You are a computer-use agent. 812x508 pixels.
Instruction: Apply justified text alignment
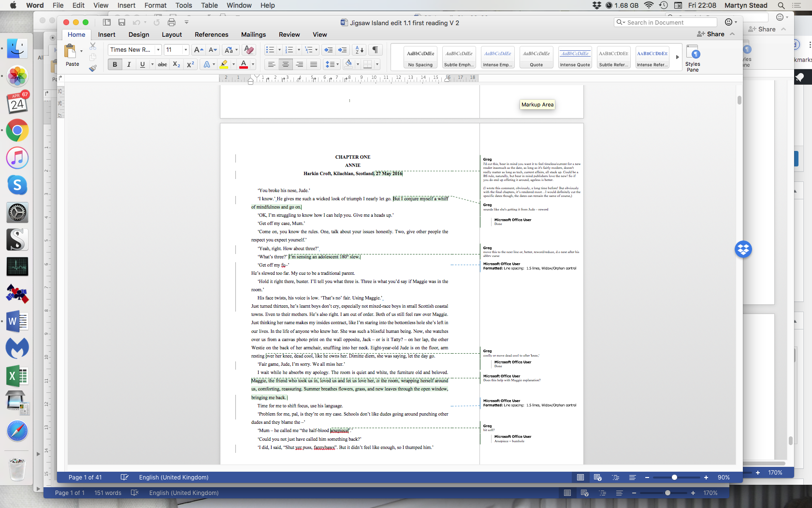[x=314, y=64]
